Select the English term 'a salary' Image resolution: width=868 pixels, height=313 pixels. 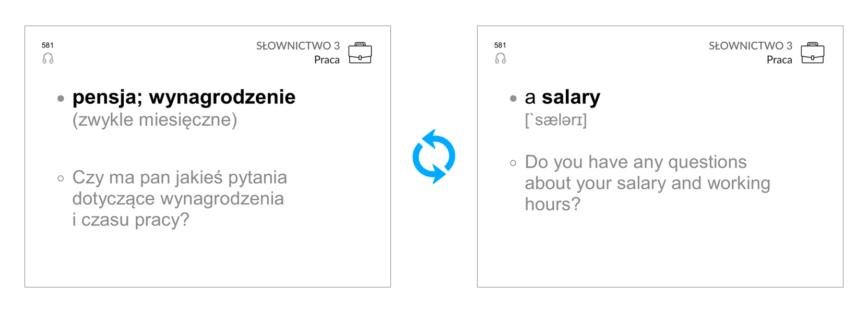click(x=563, y=97)
